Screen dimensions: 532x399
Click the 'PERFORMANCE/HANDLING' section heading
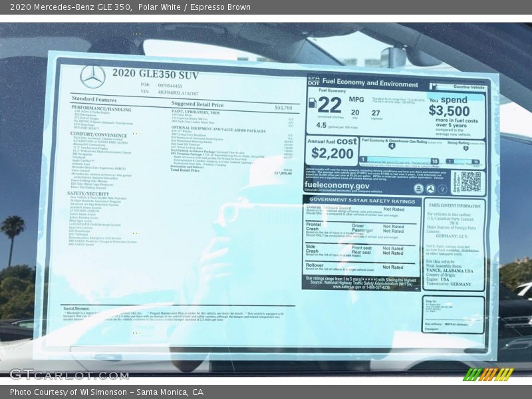point(101,109)
